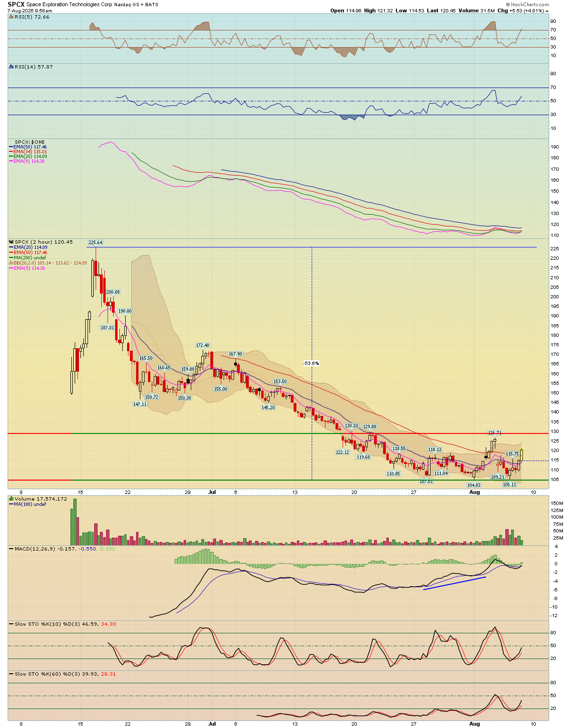This screenshot has width=571, height=728.
Task: Click the 153.50 price label
Action: click(280, 382)
